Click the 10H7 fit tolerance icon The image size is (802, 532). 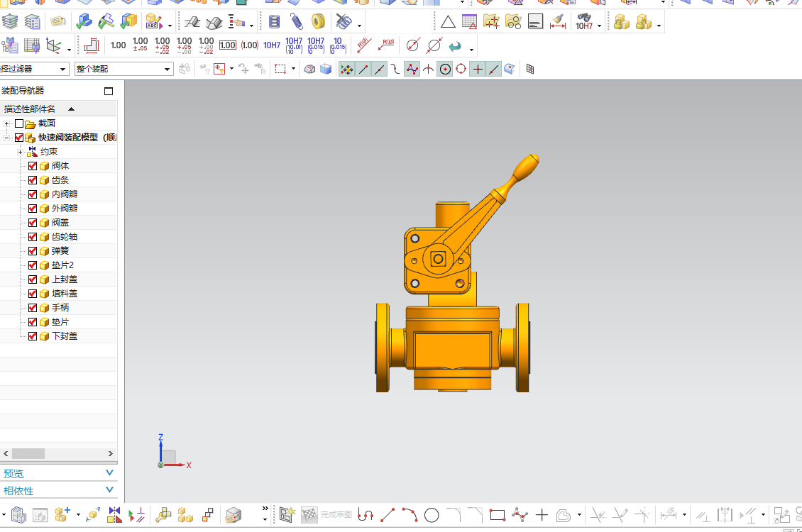(272, 45)
